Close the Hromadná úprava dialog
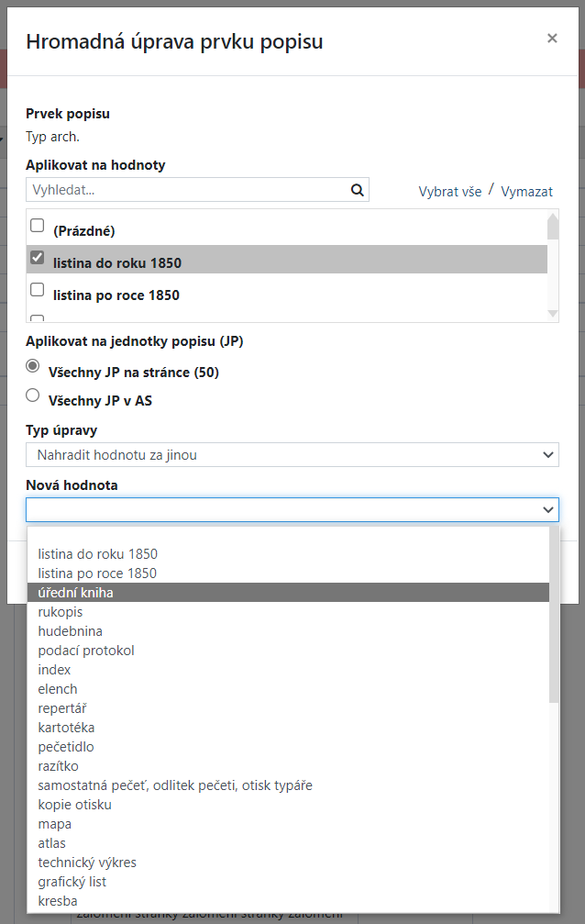585x924 pixels. coord(552,39)
